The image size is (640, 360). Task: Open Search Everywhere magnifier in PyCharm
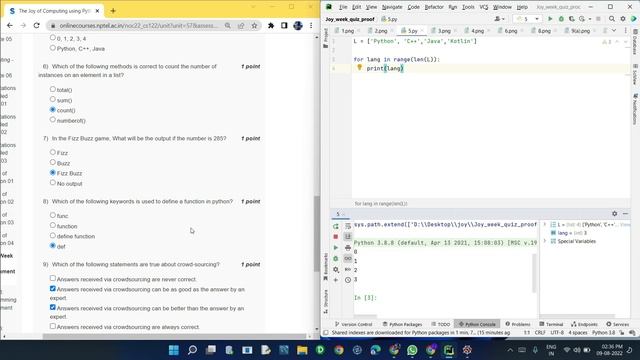coord(612,19)
